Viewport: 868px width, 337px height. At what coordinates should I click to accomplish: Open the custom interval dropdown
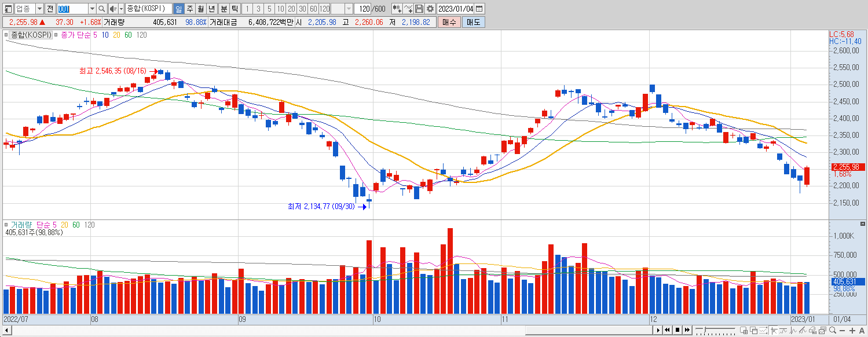pyautogui.click(x=349, y=9)
